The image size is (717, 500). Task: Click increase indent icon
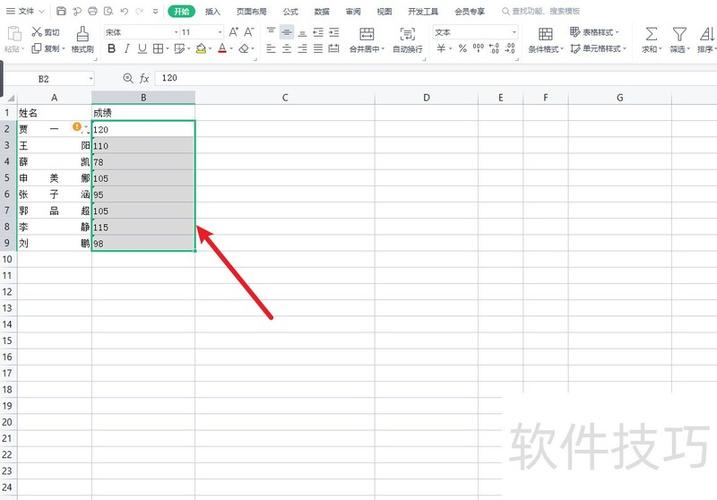click(x=334, y=32)
